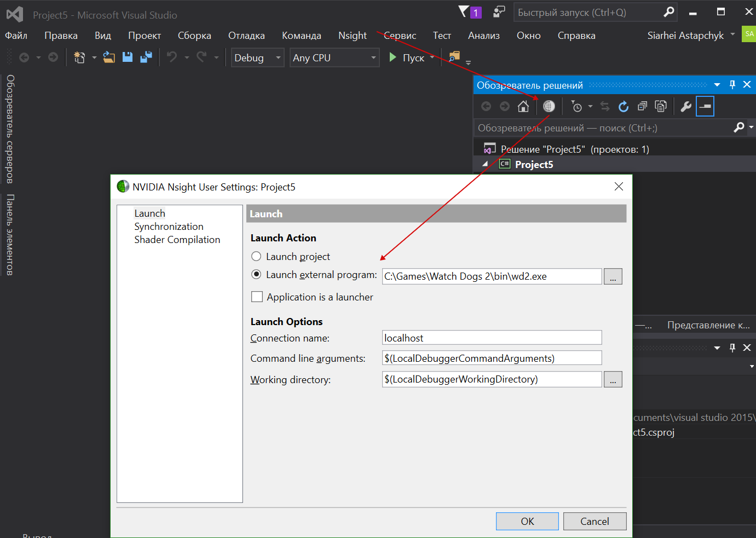Open the Отладка menu
This screenshot has height=538, width=756.
246,36
